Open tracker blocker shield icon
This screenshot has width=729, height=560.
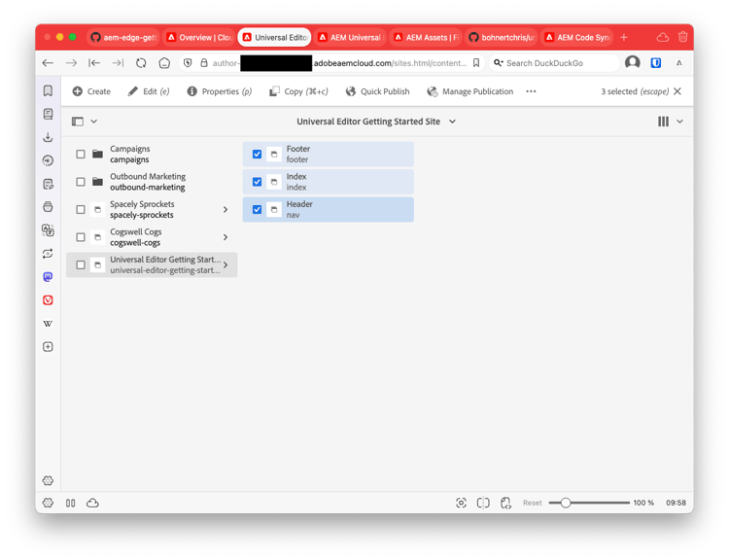click(188, 63)
